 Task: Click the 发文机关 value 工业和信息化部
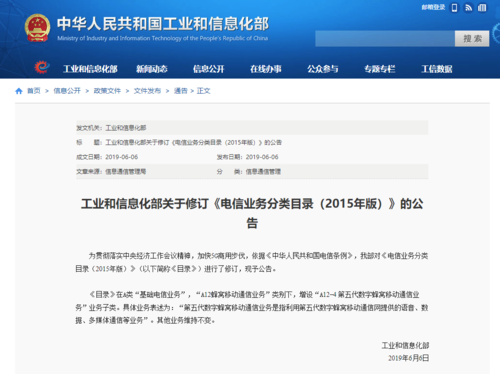(126, 128)
